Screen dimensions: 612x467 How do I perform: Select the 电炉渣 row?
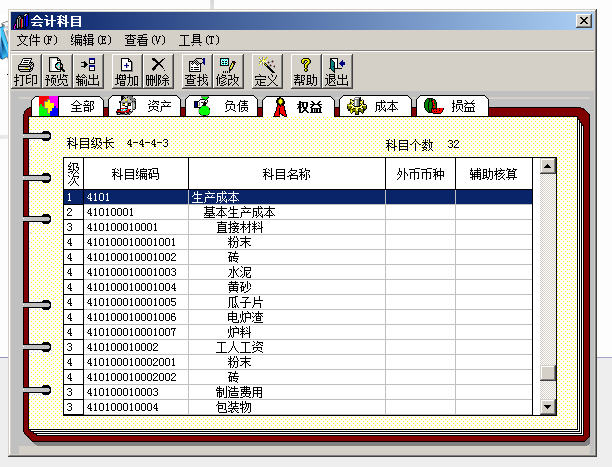click(x=298, y=317)
